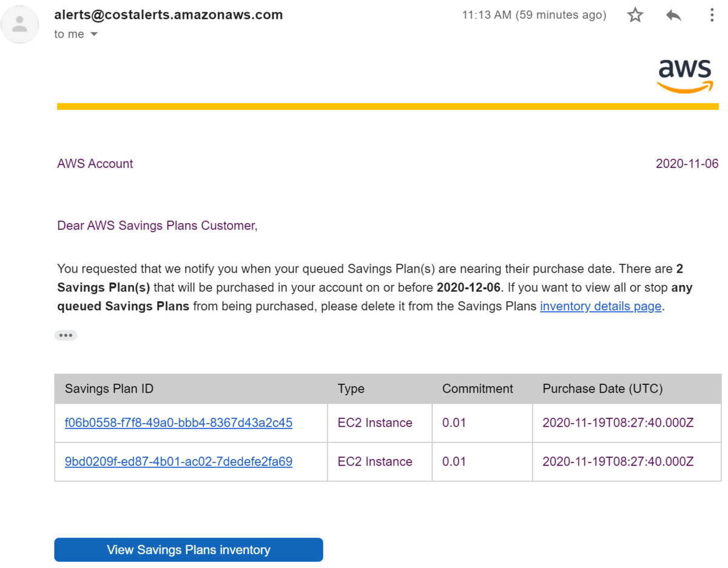Star this AWS cost alert email

[635, 15]
